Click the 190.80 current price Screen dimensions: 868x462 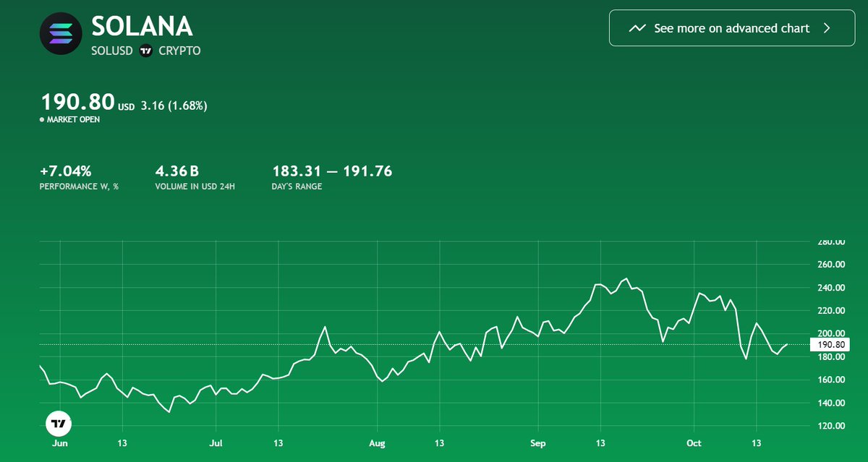[x=77, y=102]
